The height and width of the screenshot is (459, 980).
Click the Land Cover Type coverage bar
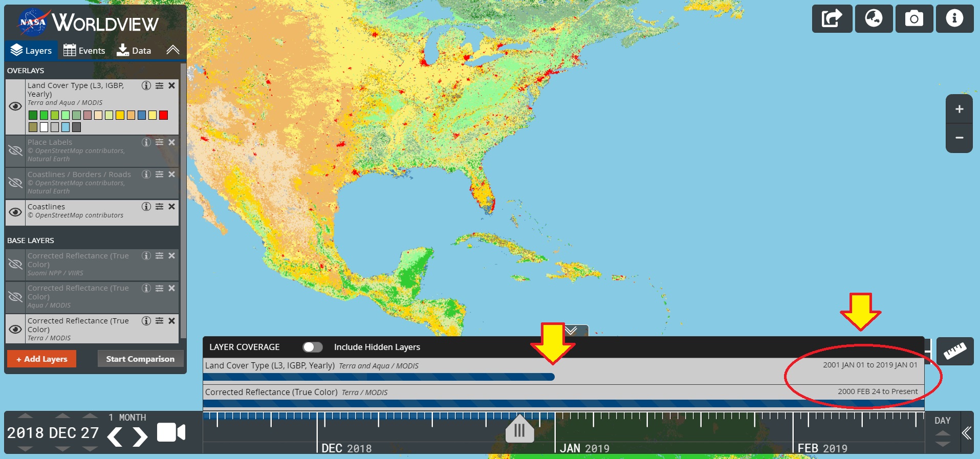(379, 377)
